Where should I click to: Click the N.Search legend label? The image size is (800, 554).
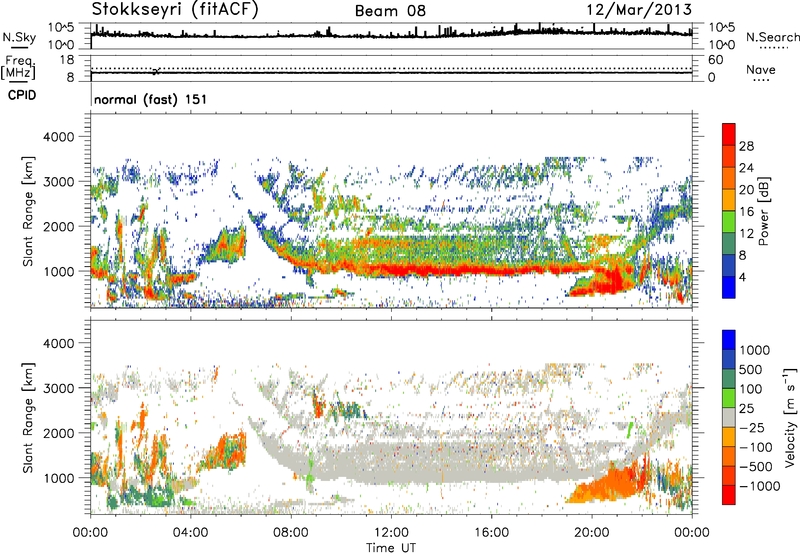[x=772, y=37]
